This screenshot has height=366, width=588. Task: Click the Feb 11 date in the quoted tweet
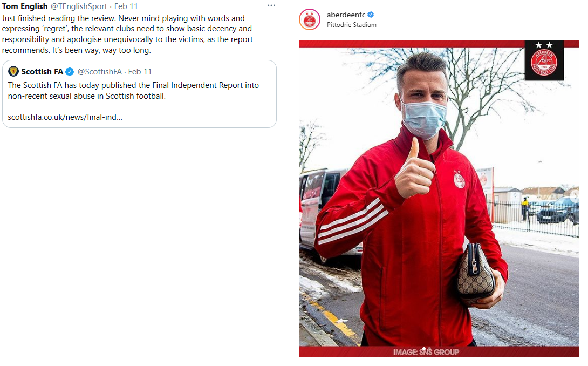point(140,72)
